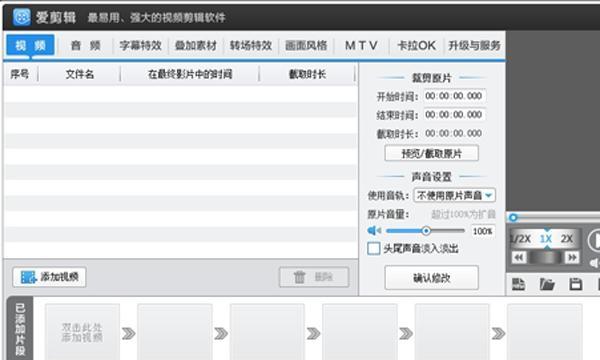Click the 序号 column header

20,74
